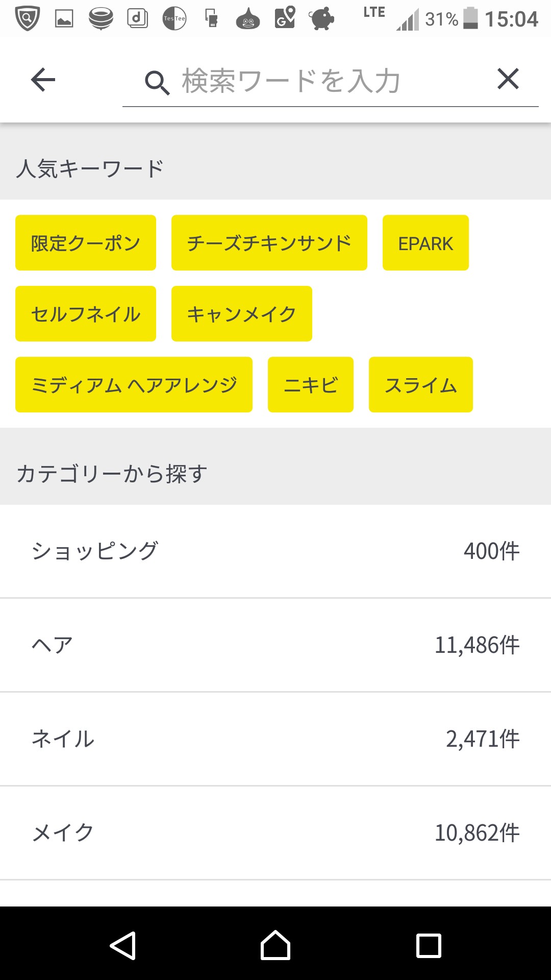Choose the セルフネイル keyword chip
Viewport: 551px width, 980px height.
tap(86, 314)
